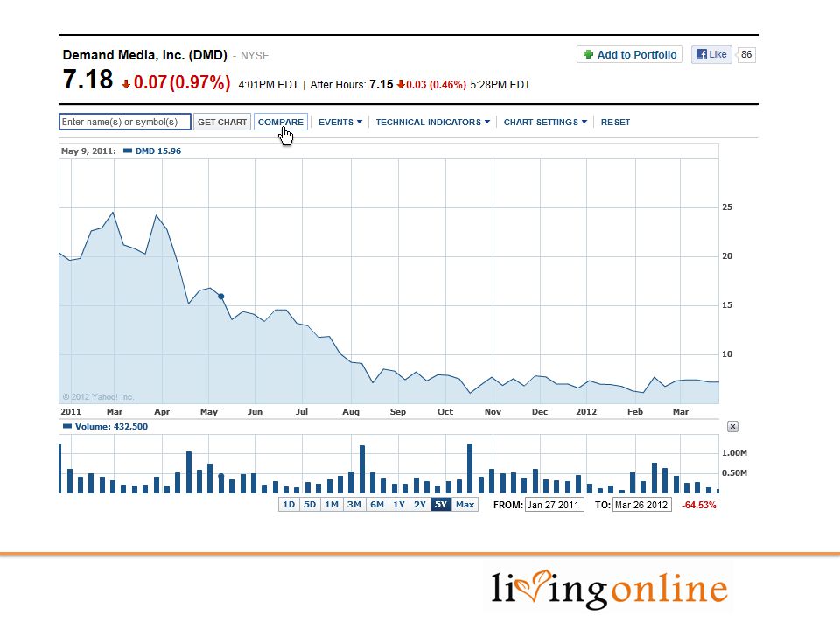Click the green plus icon for portfolio

tap(588, 54)
